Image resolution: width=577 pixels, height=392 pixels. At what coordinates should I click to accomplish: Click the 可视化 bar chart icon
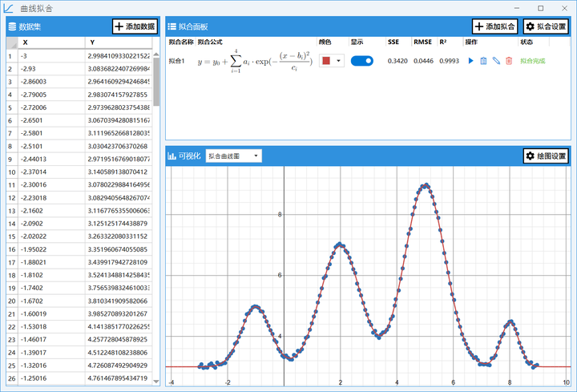point(171,156)
